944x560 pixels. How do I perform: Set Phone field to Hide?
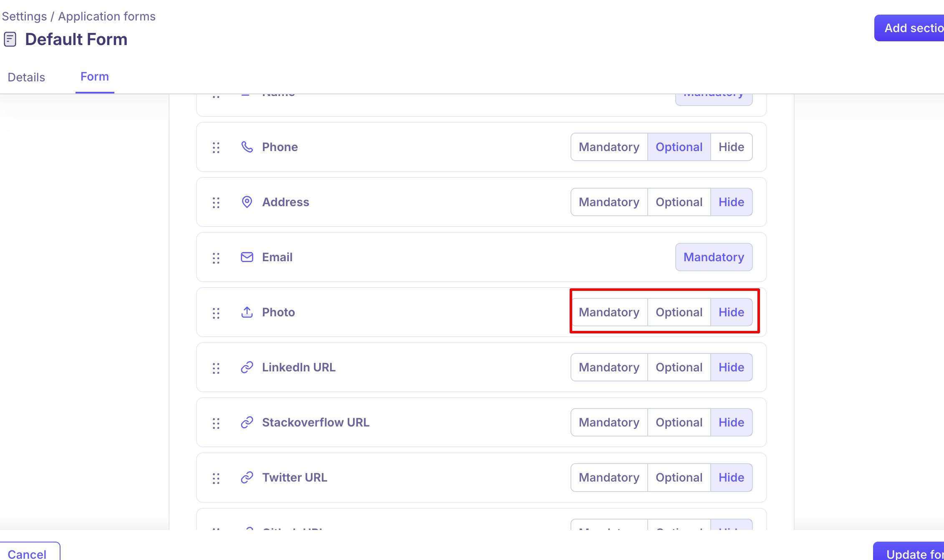click(x=731, y=147)
